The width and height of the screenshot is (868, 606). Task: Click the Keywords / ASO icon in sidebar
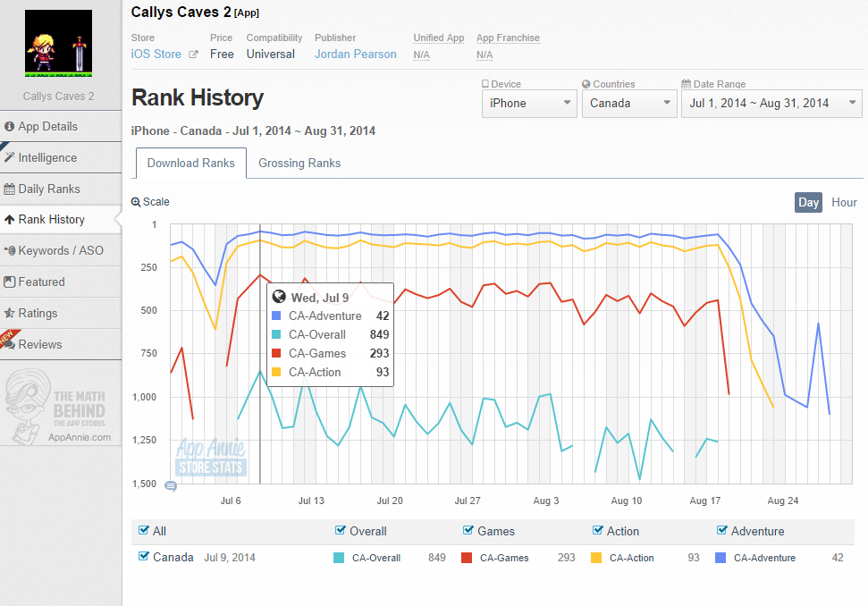[10, 250]
